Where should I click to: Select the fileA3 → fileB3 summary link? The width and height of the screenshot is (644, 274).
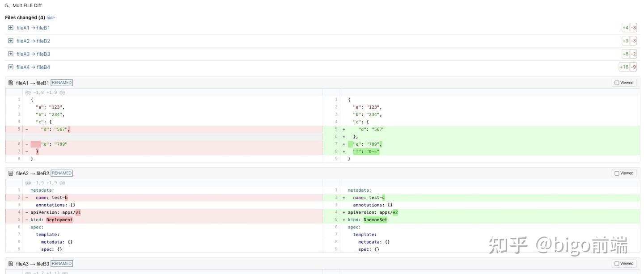[x=33, y=54]
